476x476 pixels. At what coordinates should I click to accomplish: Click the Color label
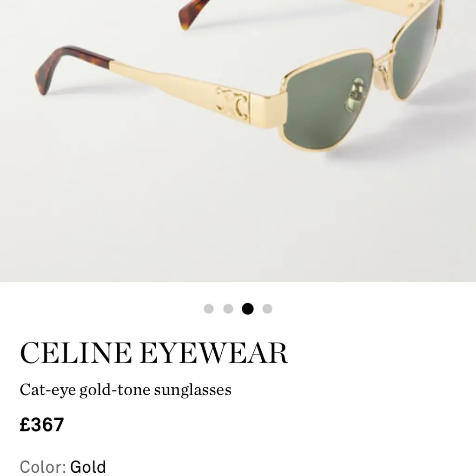pos(43,467)
